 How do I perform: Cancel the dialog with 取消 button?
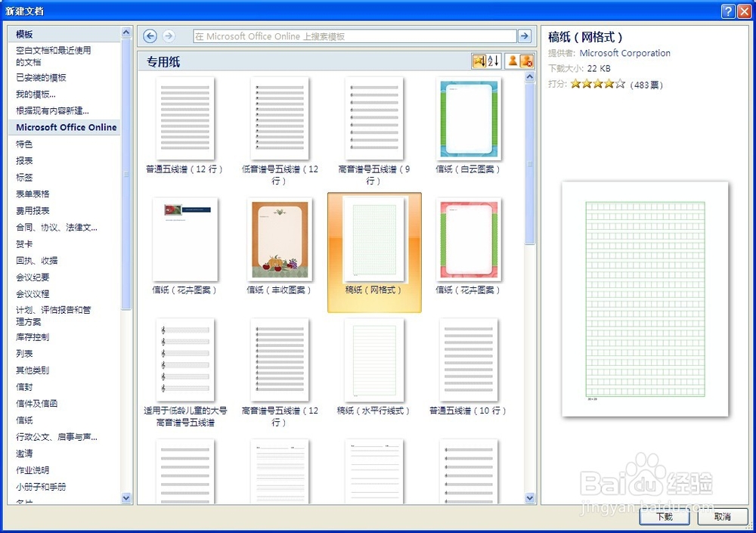723,517
